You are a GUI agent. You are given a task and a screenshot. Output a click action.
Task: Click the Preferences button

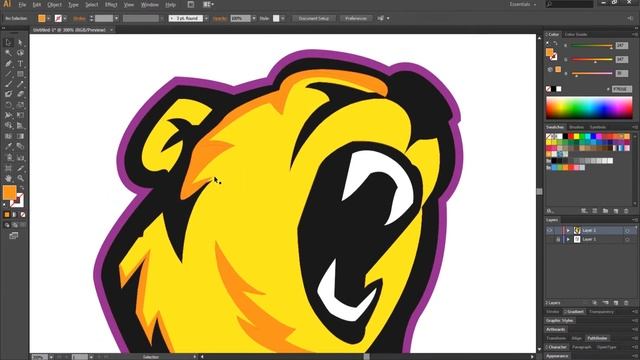pos(356,18)
